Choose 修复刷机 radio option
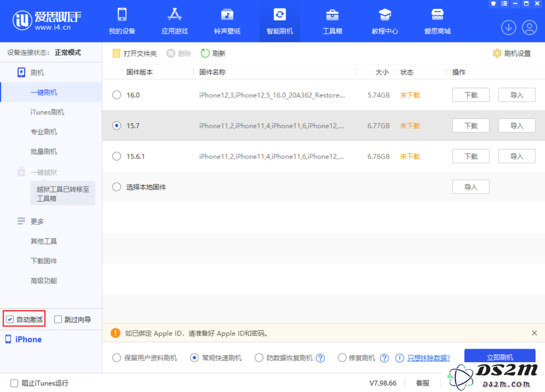Screen dimensions: 545x392 point(342,358)
